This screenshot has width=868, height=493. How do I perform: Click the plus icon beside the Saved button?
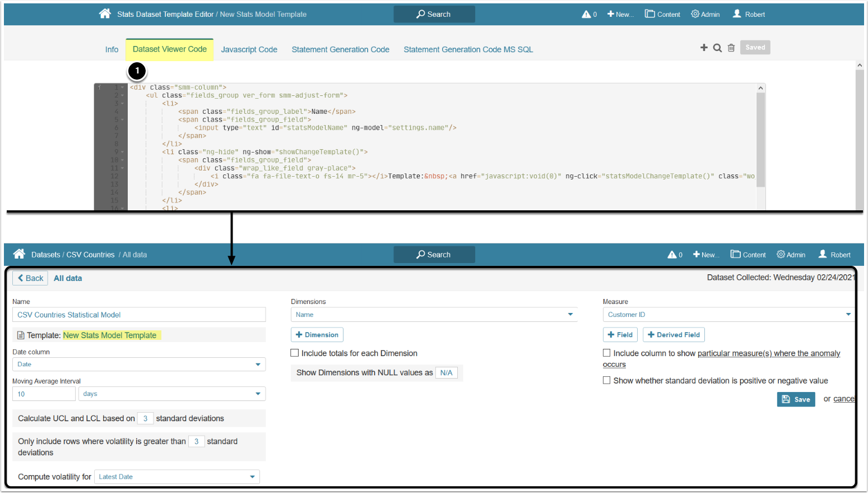704,48
